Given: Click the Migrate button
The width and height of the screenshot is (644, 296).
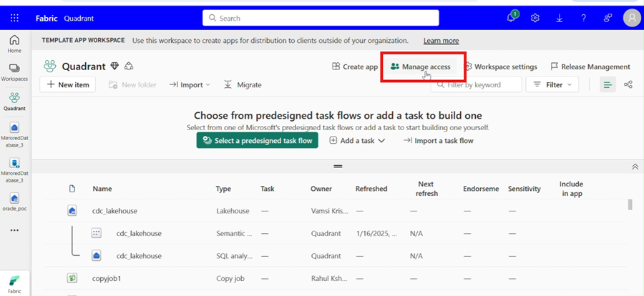Looking at the screenshot, I should [x=243, y=85].
